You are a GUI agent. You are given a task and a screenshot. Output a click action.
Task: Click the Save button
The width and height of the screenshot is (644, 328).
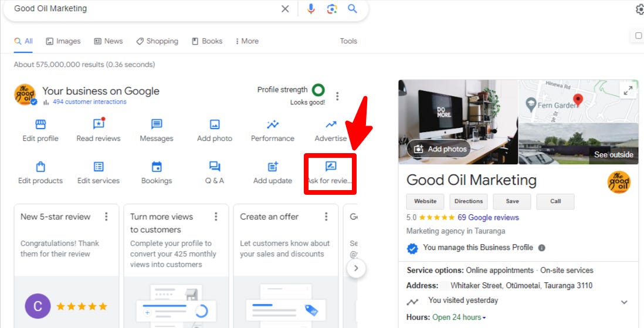coord(512,201)
